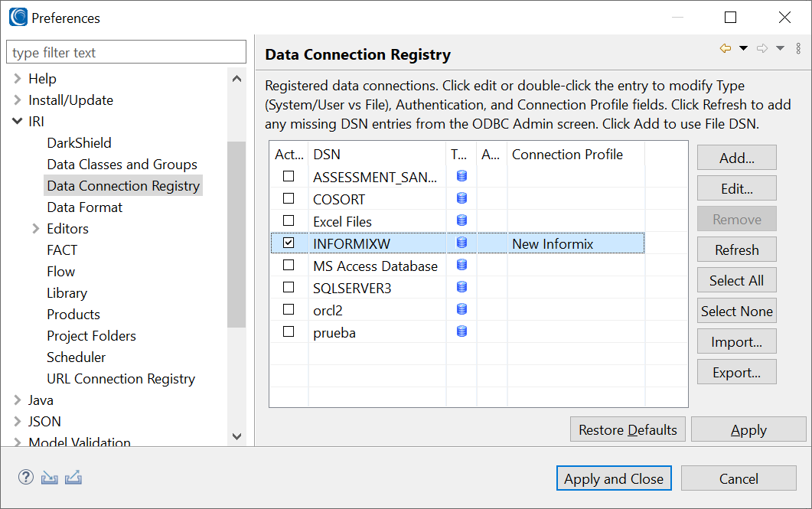Check the MS Access Database checkbox
This screenshot has width=812, height=509.
(x=289, y=265)
